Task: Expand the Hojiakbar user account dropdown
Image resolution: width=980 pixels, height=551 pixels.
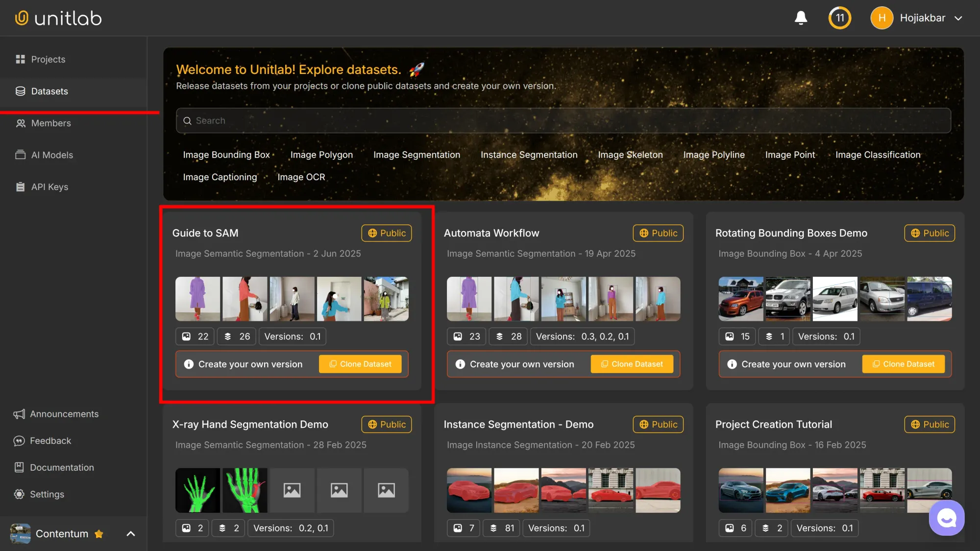Action: [958, 18]
